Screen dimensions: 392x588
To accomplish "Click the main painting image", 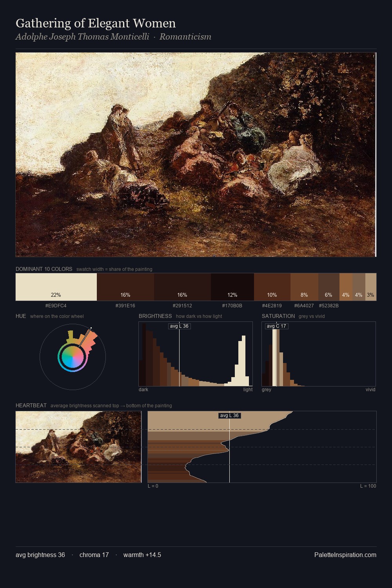I will pyautogui.click(x=196, y=155).
